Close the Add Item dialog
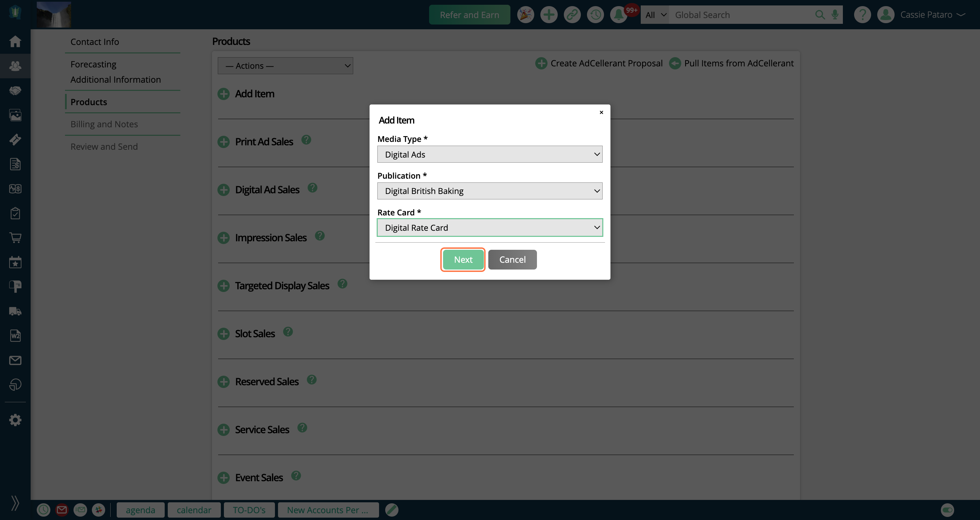 tap(601, 112)
